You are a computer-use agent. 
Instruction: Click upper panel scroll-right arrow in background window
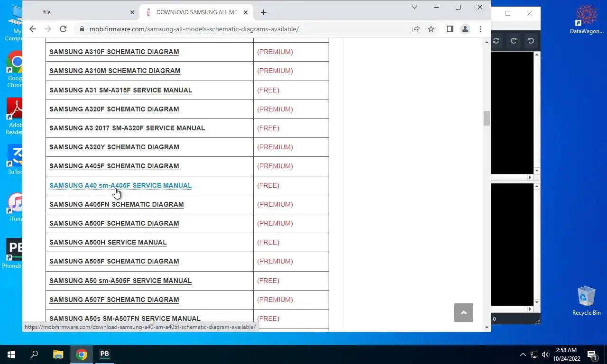click(530, 177)
